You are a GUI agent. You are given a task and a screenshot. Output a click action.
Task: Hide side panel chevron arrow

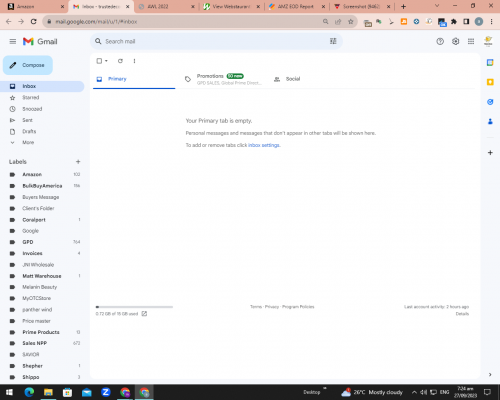490,375
